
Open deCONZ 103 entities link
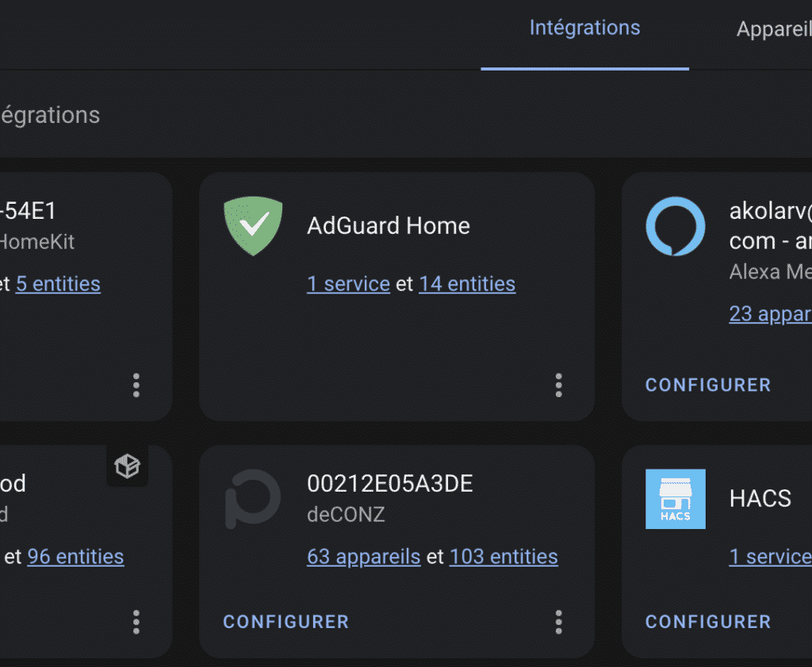tap(504, 557)
